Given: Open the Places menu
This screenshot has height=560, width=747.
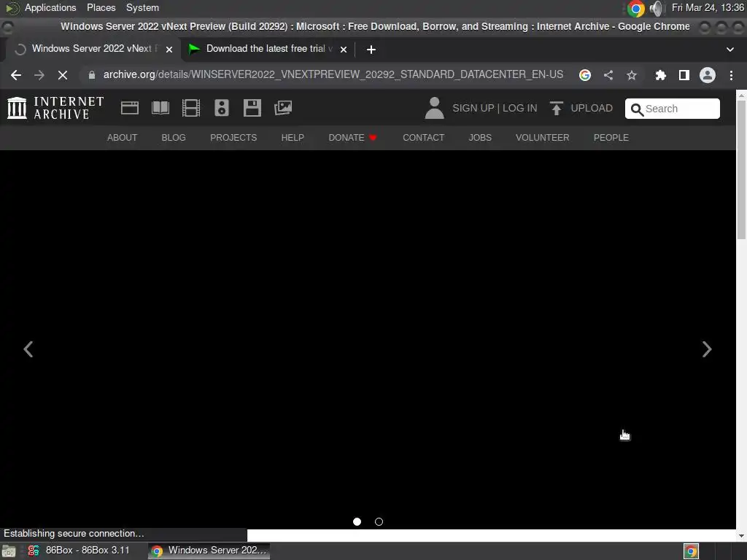Looking at the screenshot, I should point(101,7).
